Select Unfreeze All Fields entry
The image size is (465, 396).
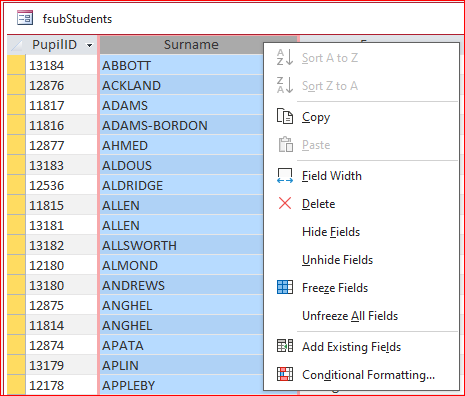click(x=361, y=316)
